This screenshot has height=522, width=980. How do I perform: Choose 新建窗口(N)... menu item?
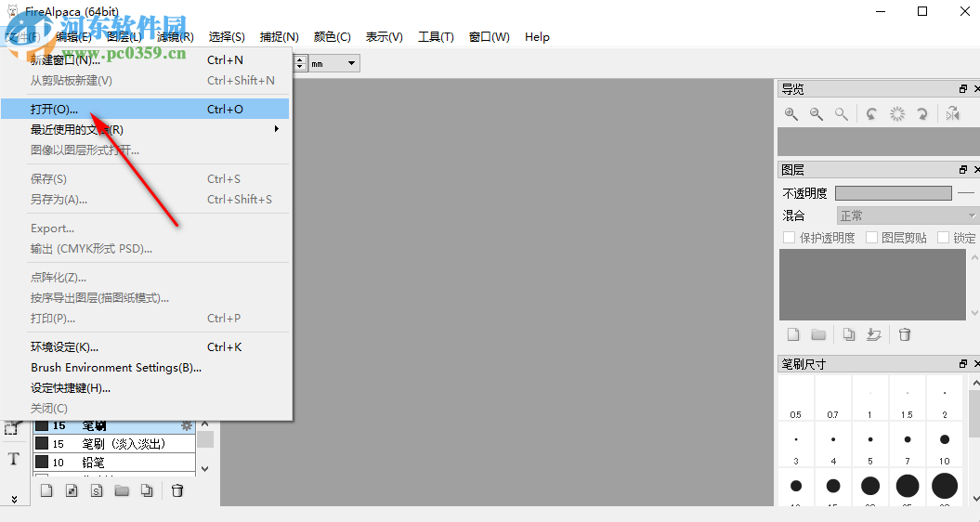coord(145,60)
